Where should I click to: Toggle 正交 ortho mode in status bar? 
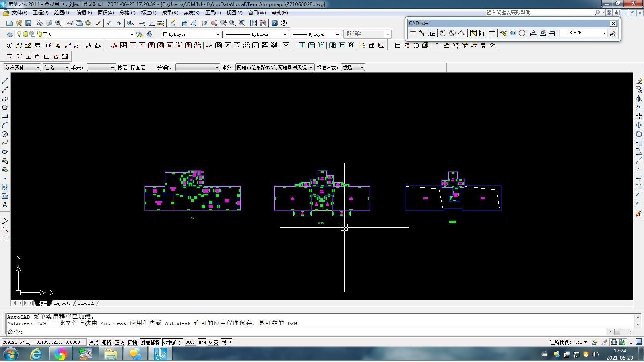click(x=120, y=342)
